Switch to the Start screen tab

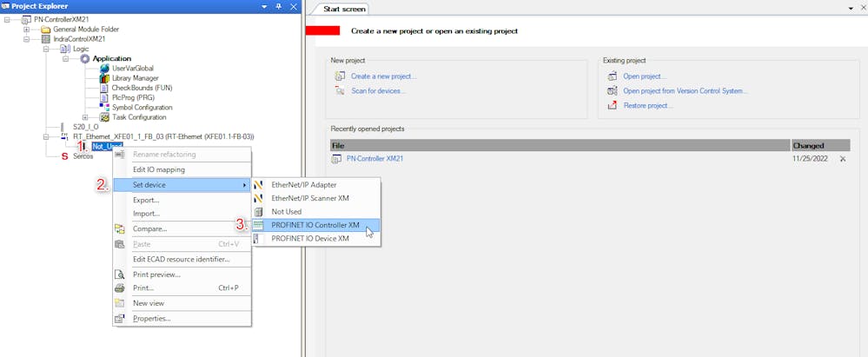tap(342, 10)
